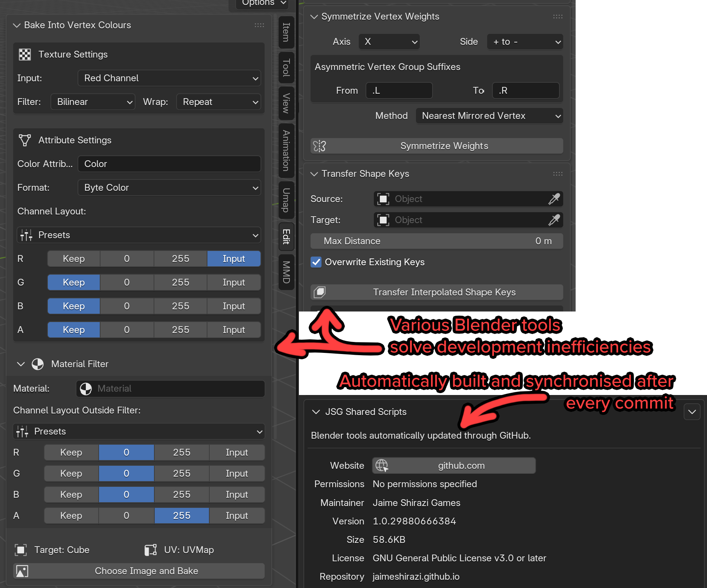This screenshot has width=707, height=588.
Task: Click the UV: UVMap icon
Action: 151,550
